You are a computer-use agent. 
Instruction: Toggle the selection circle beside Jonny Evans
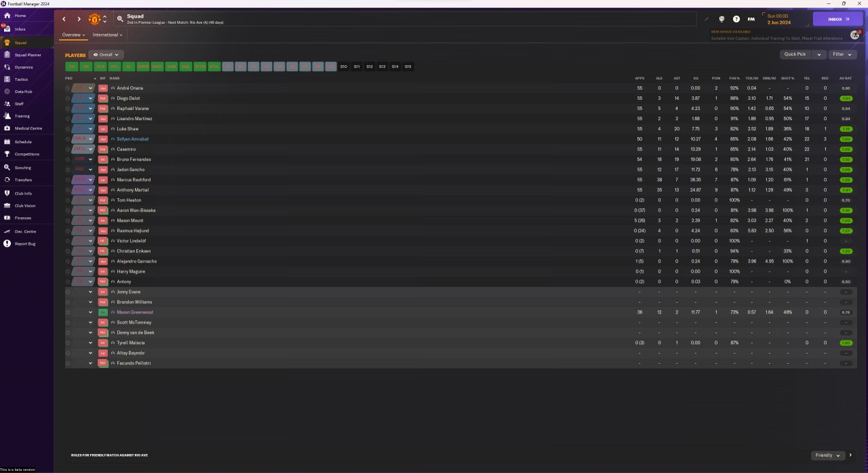(68, 292)
